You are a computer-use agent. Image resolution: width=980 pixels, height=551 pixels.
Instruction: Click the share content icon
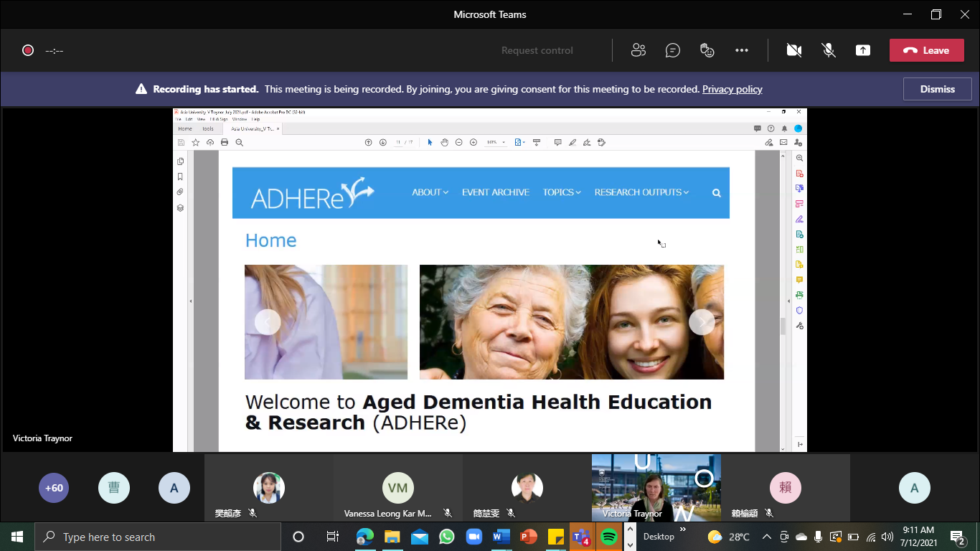point(863,50)
